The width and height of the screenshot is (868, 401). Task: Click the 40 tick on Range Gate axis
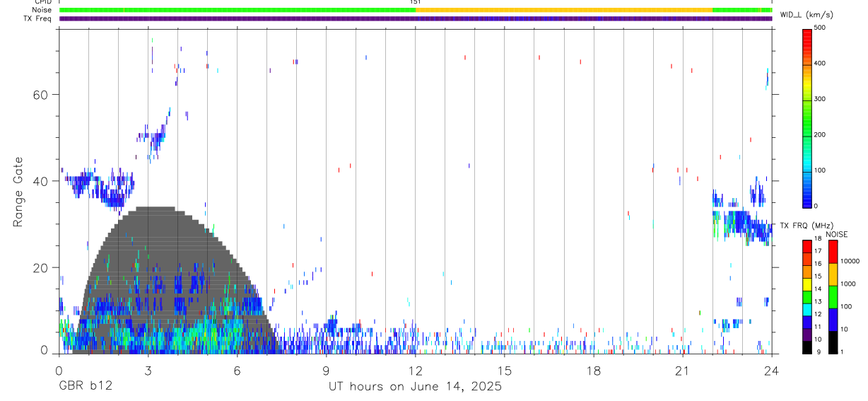(x=39, y=181)
